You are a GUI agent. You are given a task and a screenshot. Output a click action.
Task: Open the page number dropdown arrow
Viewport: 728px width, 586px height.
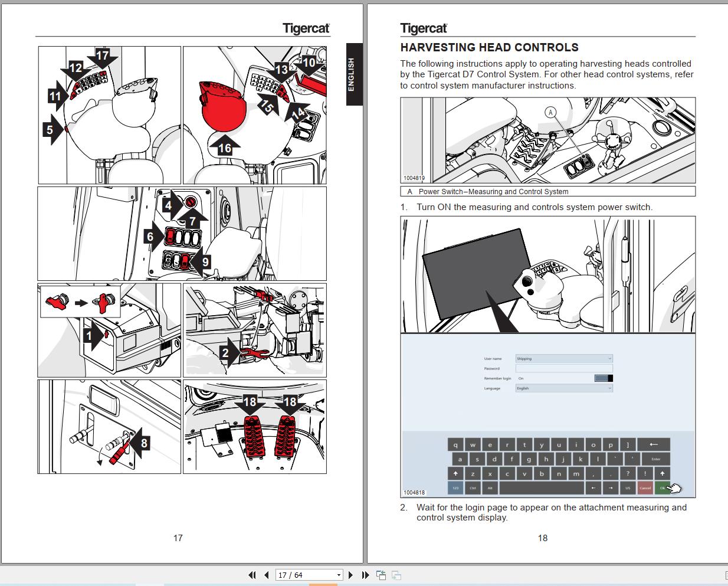tap(339, 575)
